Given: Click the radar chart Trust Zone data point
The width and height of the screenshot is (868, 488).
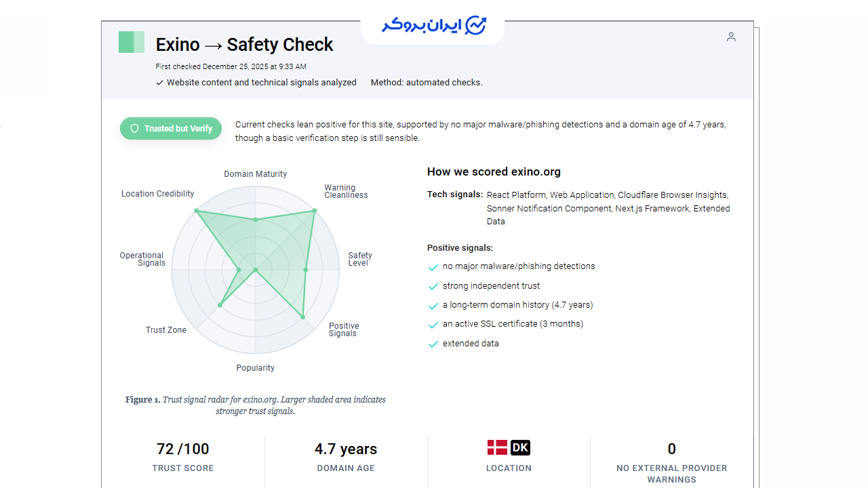Looking at the screenshot, I should (220, 306).
